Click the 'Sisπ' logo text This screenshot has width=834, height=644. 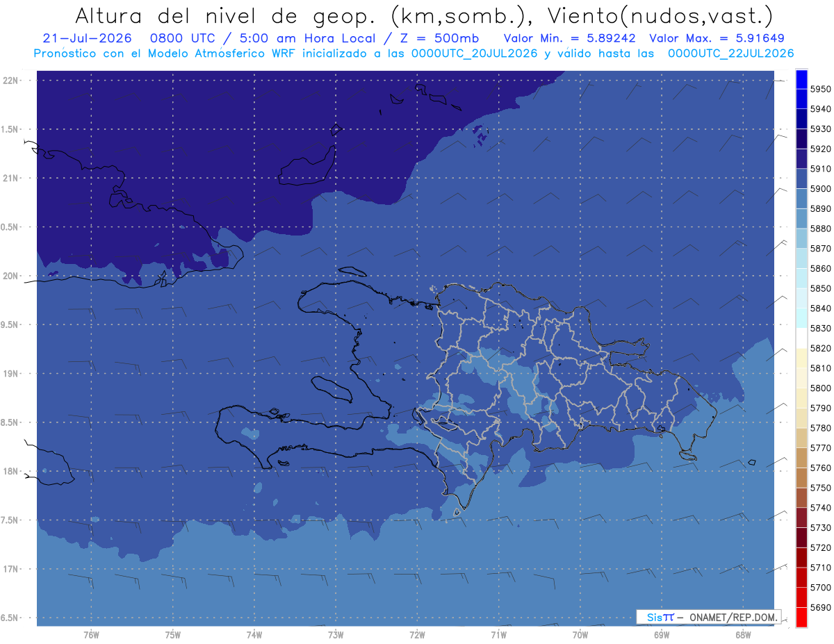point(660,617)
